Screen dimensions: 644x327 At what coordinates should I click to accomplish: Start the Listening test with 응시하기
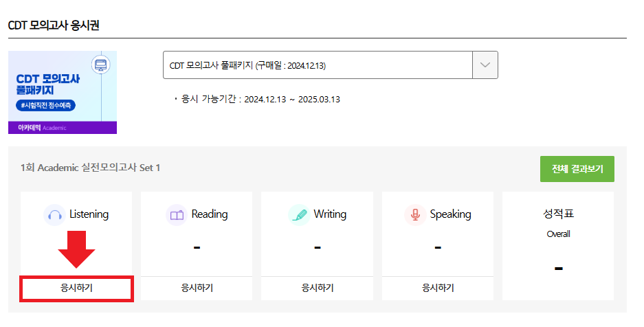click(76, 288)
